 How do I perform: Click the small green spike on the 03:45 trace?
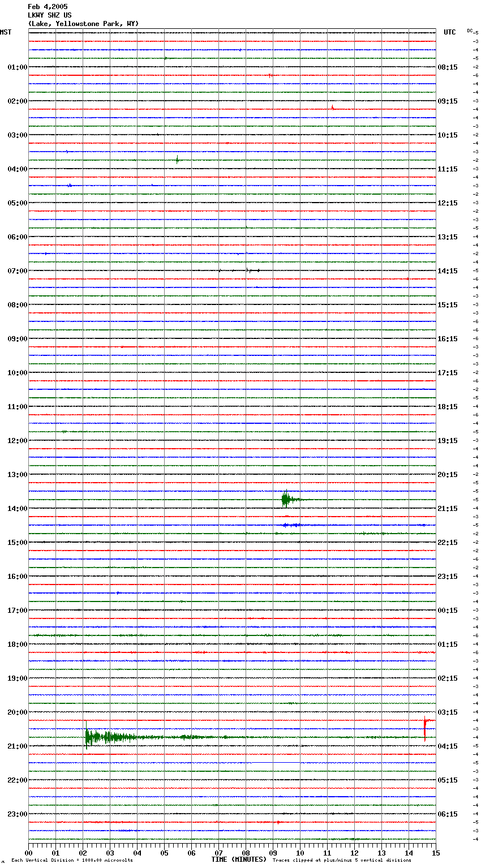click(177, 160)
